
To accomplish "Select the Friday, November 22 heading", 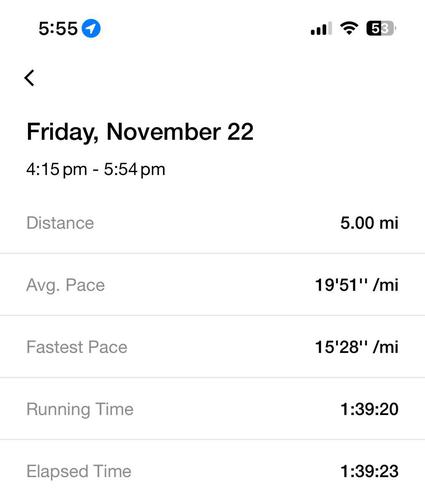I will pos(140,132).
